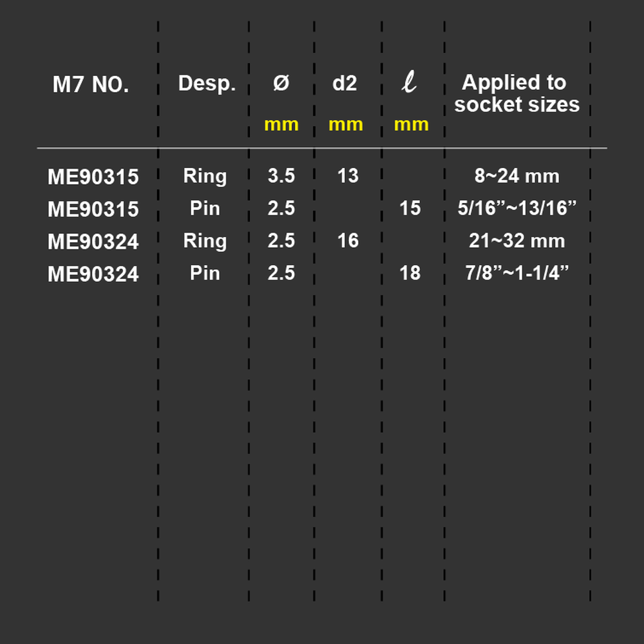Click the Desp. column header
This screenshot has width=644, height=644.
tap(207, 83)
